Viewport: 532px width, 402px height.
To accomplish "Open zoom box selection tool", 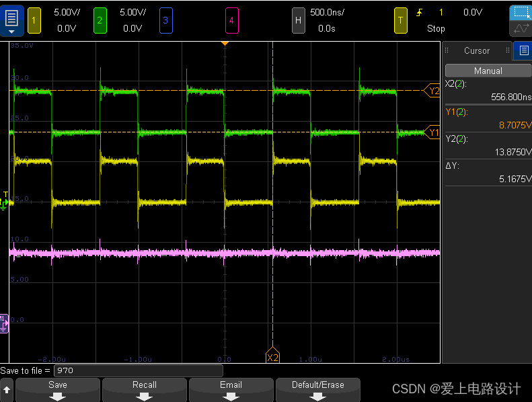I will pos(521,13).
